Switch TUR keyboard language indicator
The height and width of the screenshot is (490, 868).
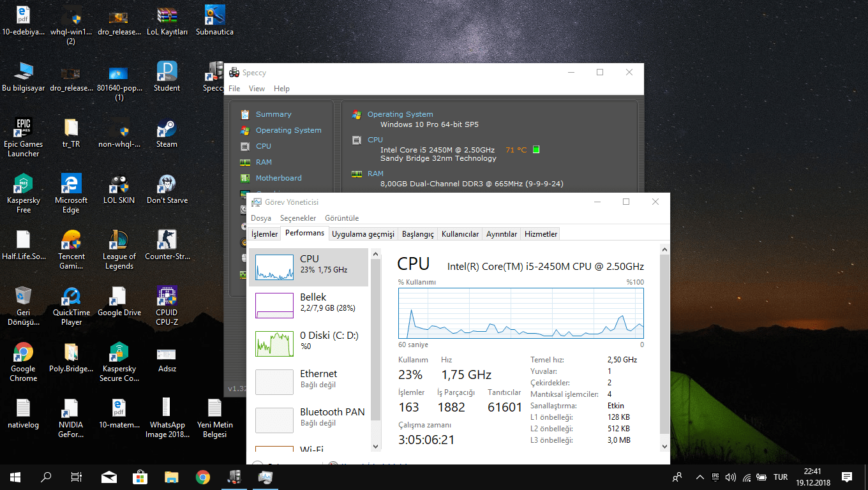pyautogui.click(x=781, y=477)
